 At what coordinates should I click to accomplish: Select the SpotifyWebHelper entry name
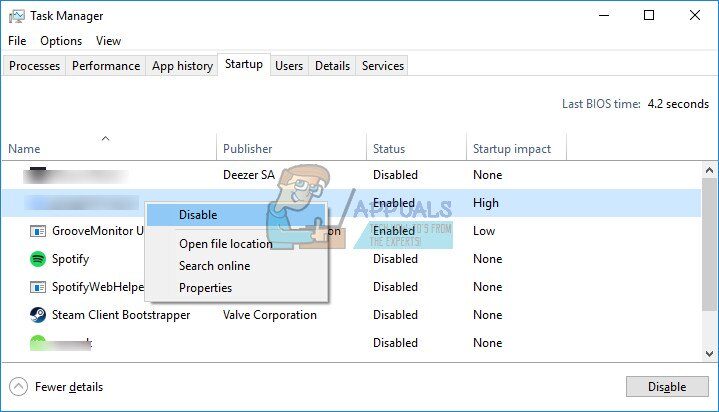coord(98,287)
